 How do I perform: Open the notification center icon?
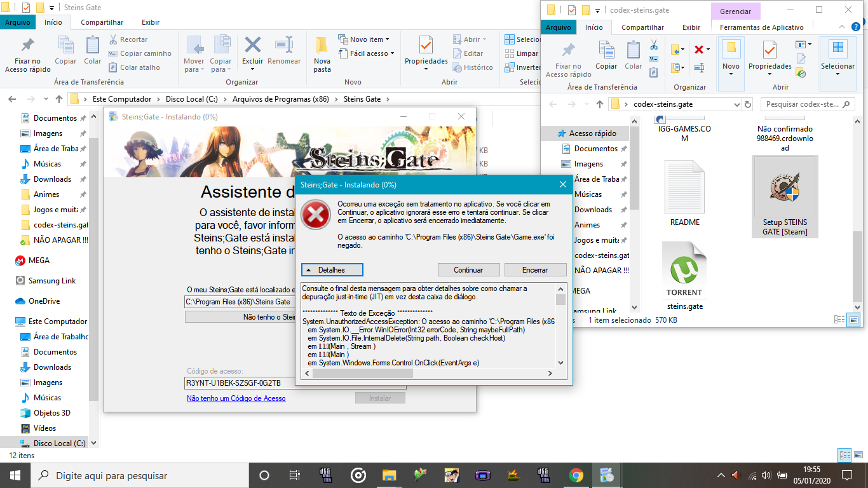pos(846,475)
